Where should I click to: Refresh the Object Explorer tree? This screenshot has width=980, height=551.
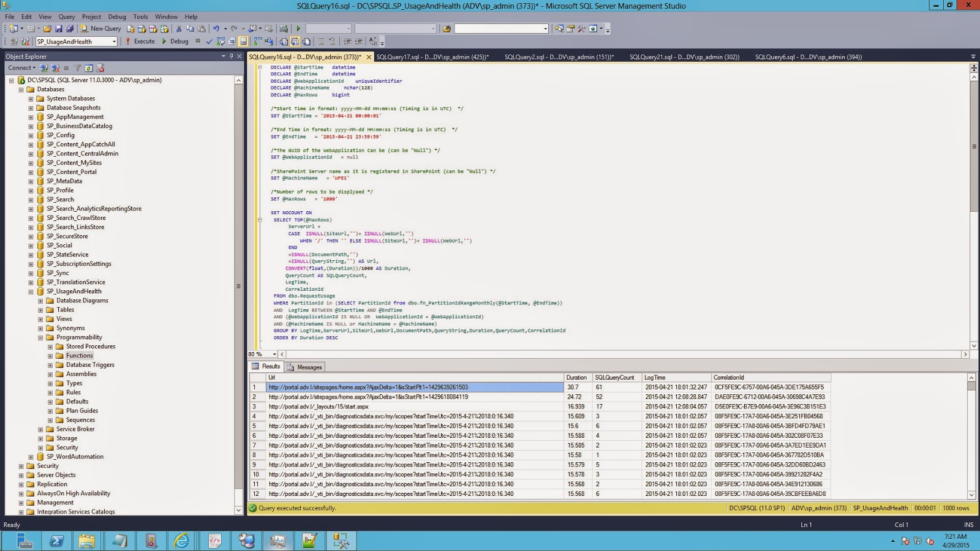click(89, 68)
